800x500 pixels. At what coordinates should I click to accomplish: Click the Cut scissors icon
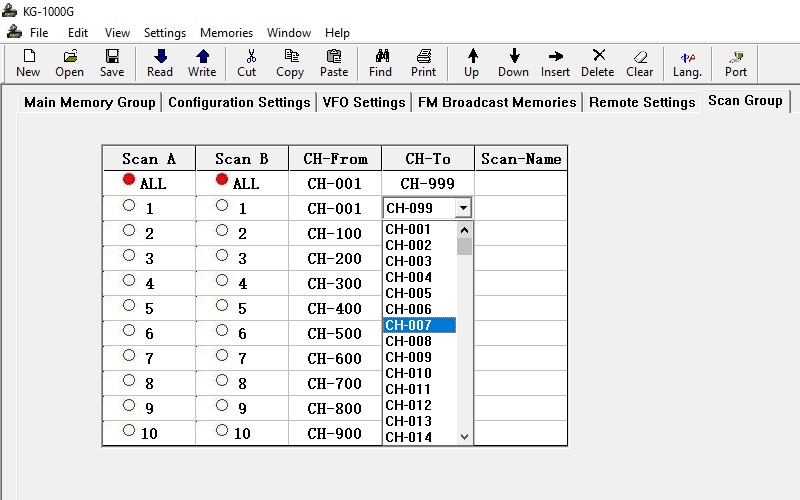246,63
